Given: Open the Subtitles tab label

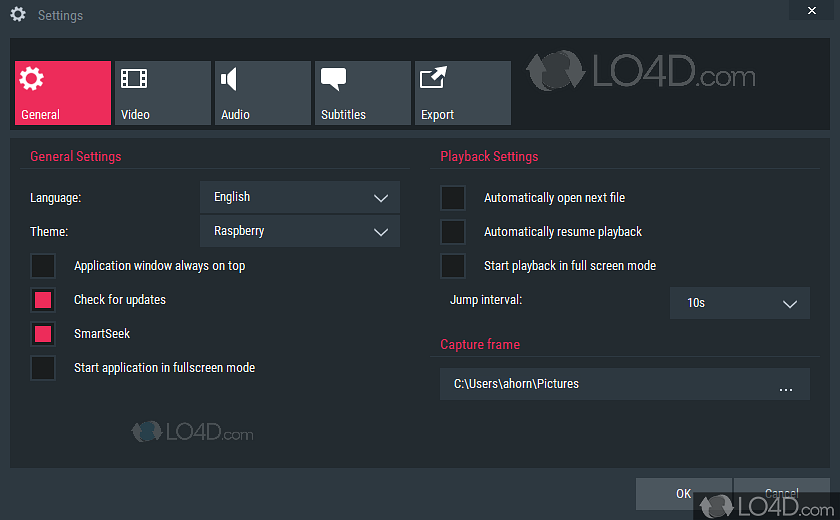Looking at the screenshot, I should click(x=343, y=115).
